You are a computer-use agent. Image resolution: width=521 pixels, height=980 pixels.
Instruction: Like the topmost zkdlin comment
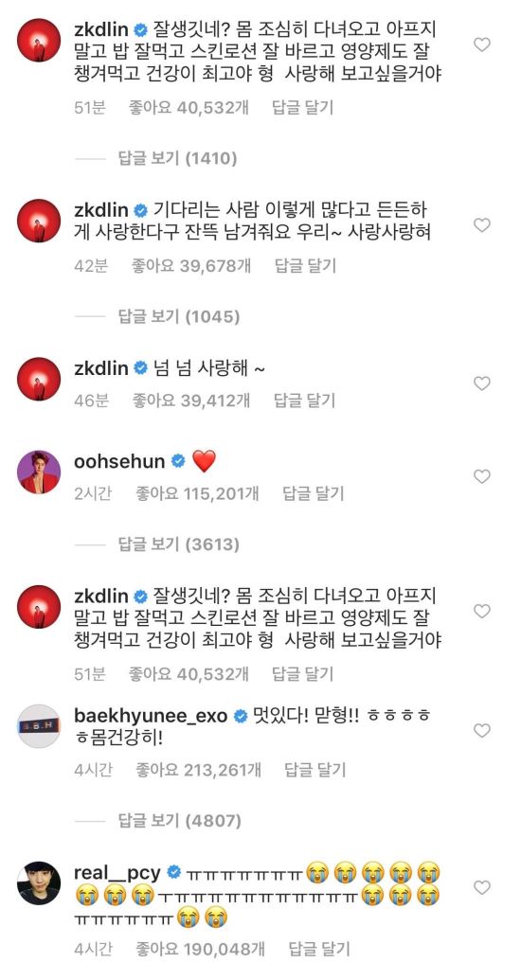(481, 45)
